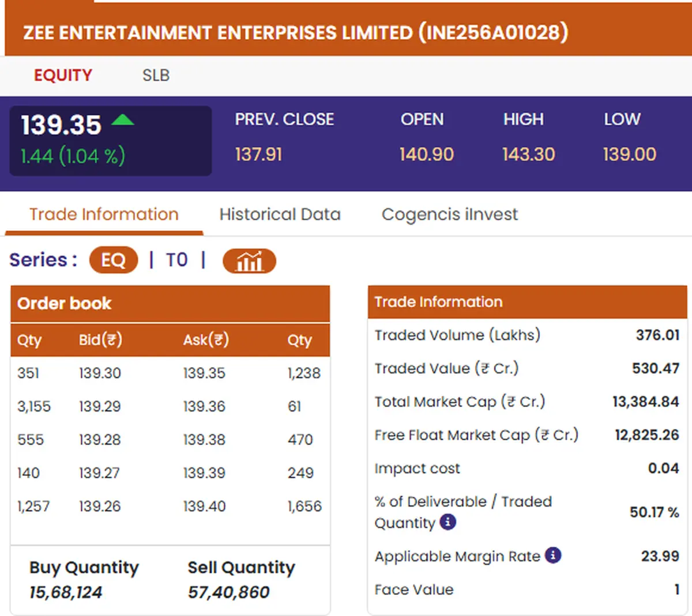
Task: Click bid price 139.28
Action: tap(100, 440)
